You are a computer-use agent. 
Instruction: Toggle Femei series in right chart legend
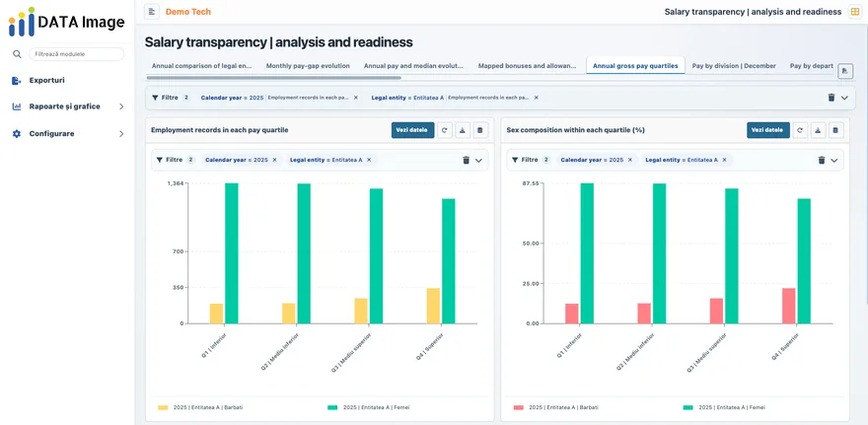click(724, 407)
